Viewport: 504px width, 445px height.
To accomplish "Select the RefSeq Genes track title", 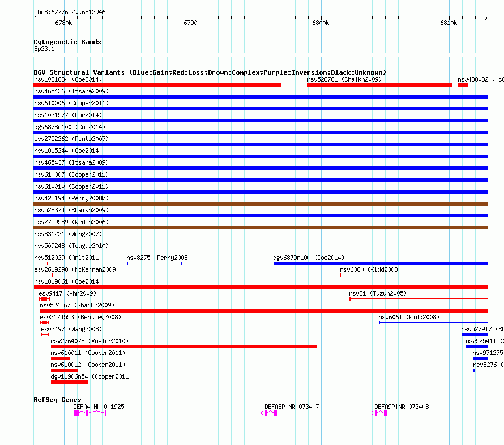I will tap(57, 400).
